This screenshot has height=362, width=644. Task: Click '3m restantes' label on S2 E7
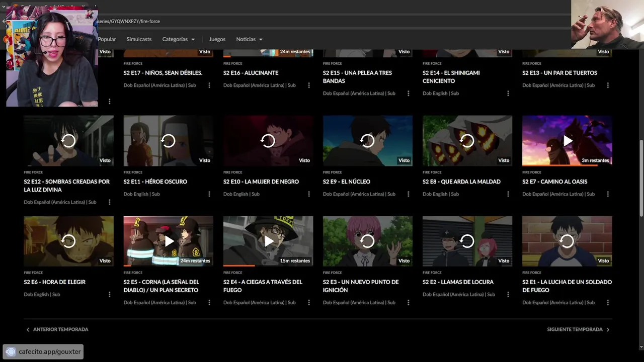595,160
